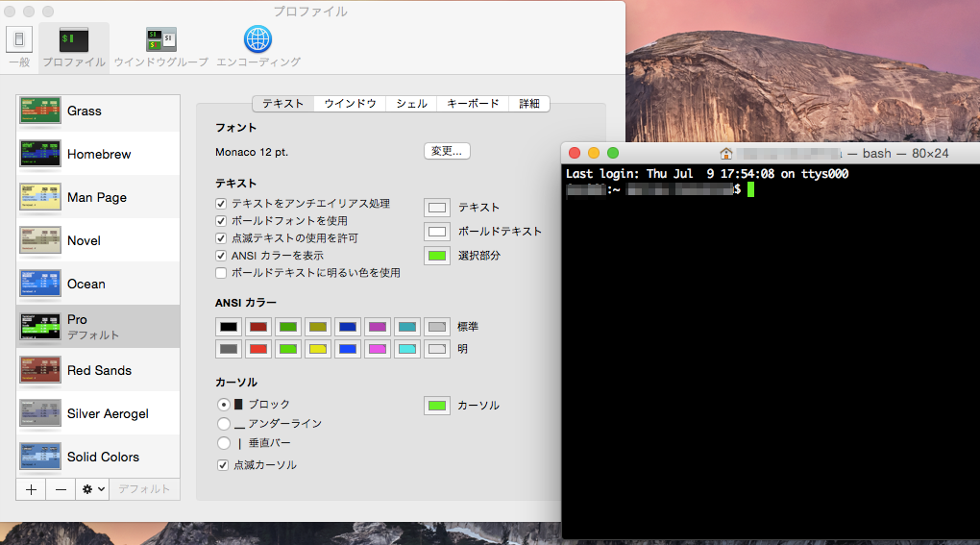
Task: Select the Pro default profile
Action: tap(98, 326)
